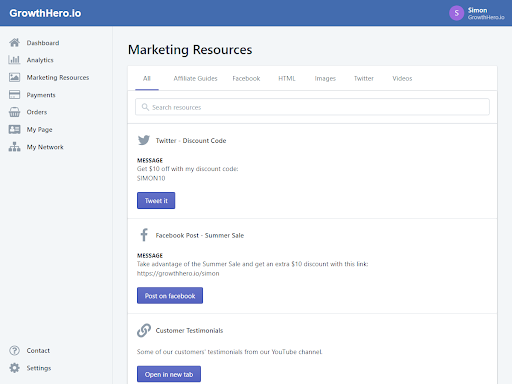Go to My Page
Viewport: 512px width, 384px height.
pos(39,130)
